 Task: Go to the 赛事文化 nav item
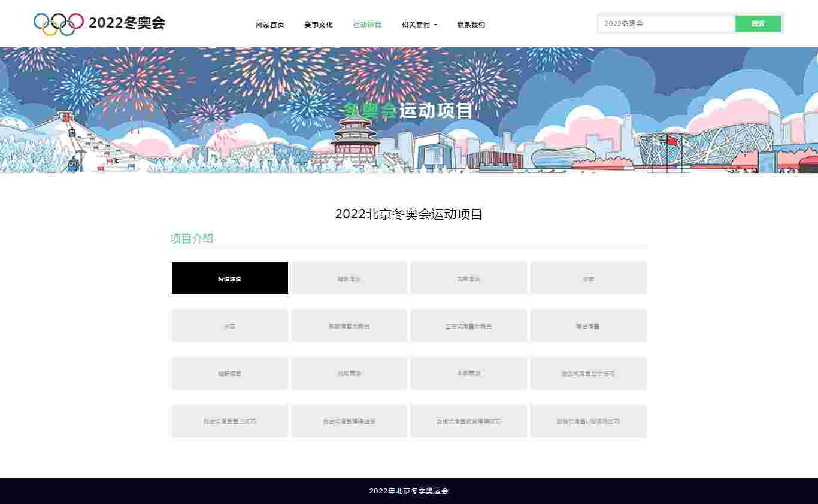(319, 25)
